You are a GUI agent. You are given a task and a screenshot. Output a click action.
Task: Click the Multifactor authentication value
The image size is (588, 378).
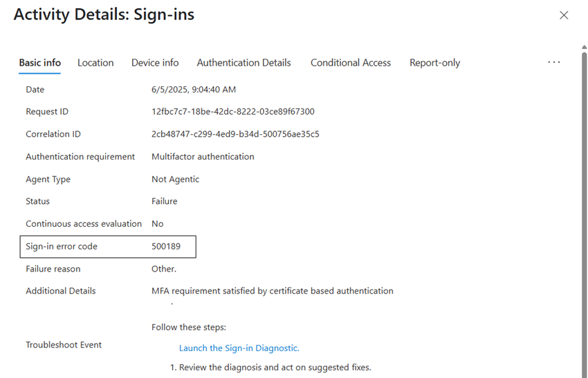point(203,157)
